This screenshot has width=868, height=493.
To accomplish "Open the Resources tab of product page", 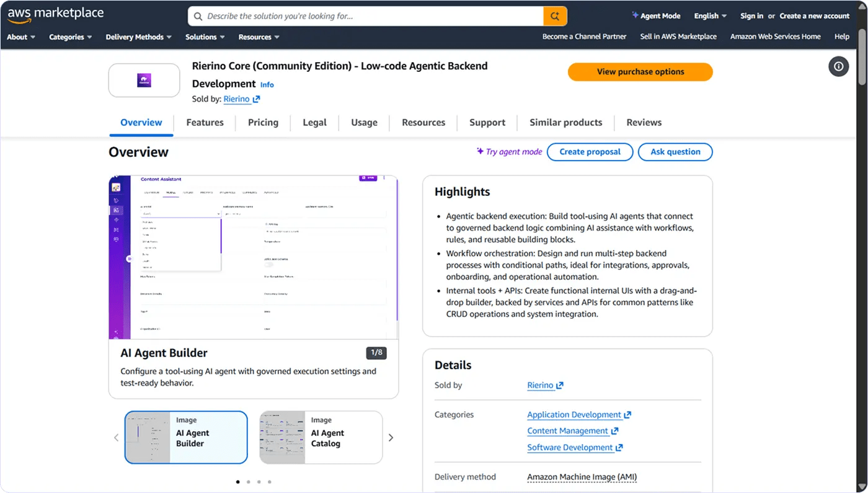I will (423, 123).
